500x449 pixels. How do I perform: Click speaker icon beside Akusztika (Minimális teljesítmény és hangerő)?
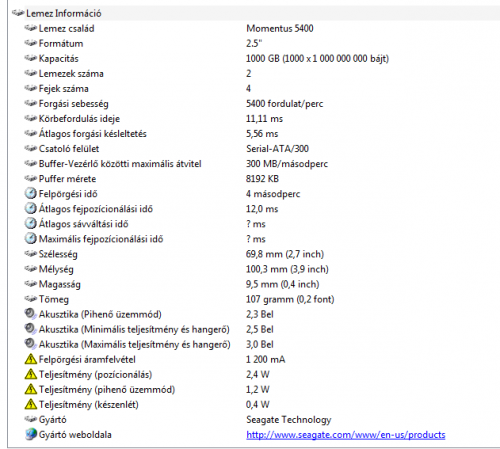coord(31,329)
